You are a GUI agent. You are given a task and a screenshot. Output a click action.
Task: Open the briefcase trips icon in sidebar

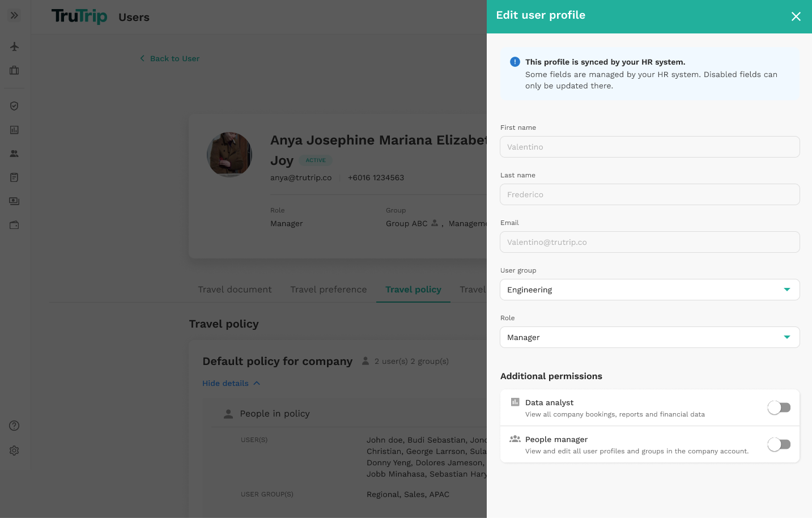point(14,70)
